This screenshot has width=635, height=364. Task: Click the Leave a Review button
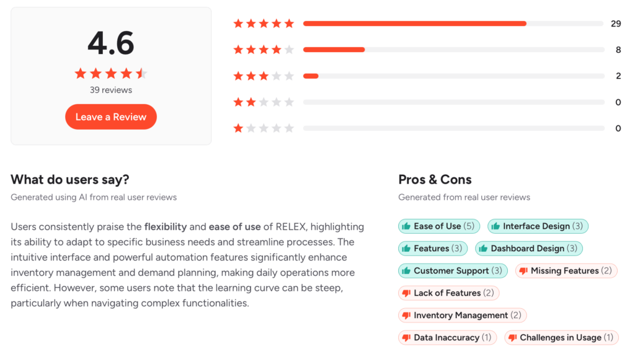(x=110, y=117)
